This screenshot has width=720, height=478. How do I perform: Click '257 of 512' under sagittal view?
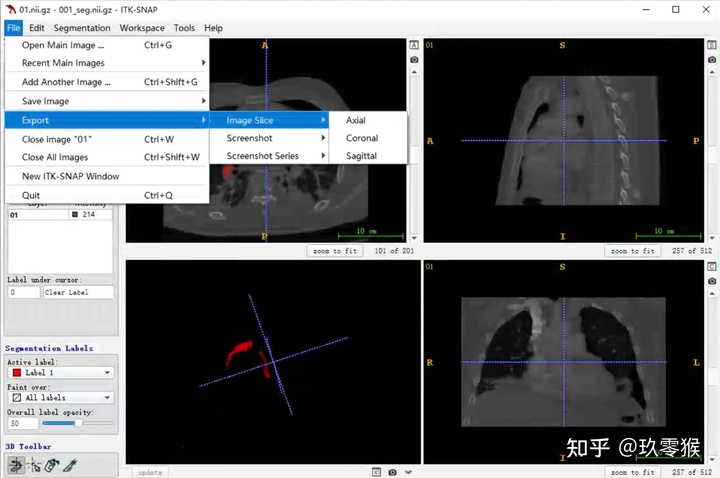coord(692,251)
